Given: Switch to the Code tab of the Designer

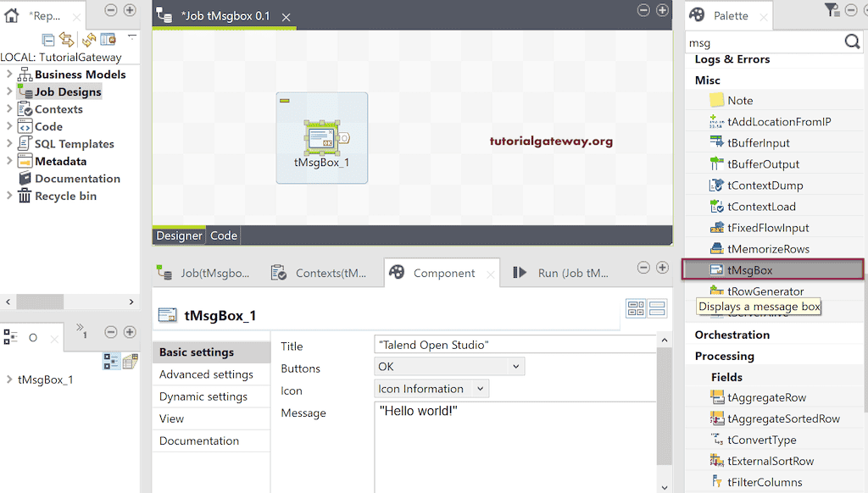Looking at the screenshot, I should pos(222,235).
